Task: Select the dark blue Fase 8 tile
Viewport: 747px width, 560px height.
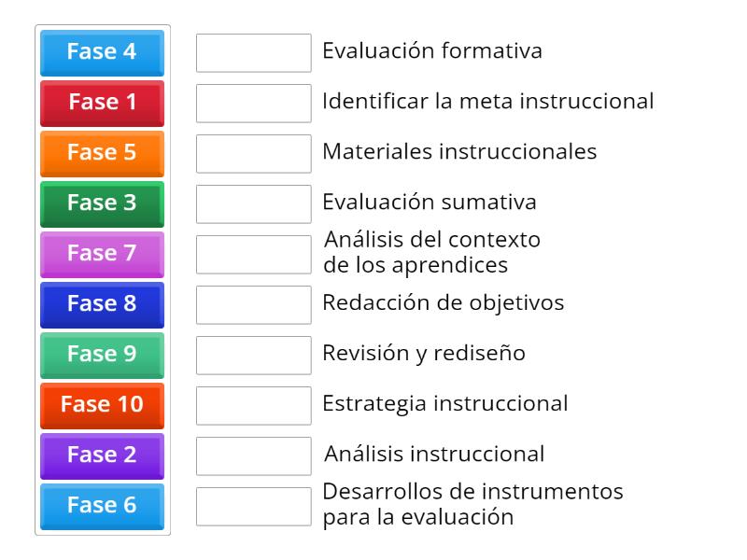Action: (101, 304)
